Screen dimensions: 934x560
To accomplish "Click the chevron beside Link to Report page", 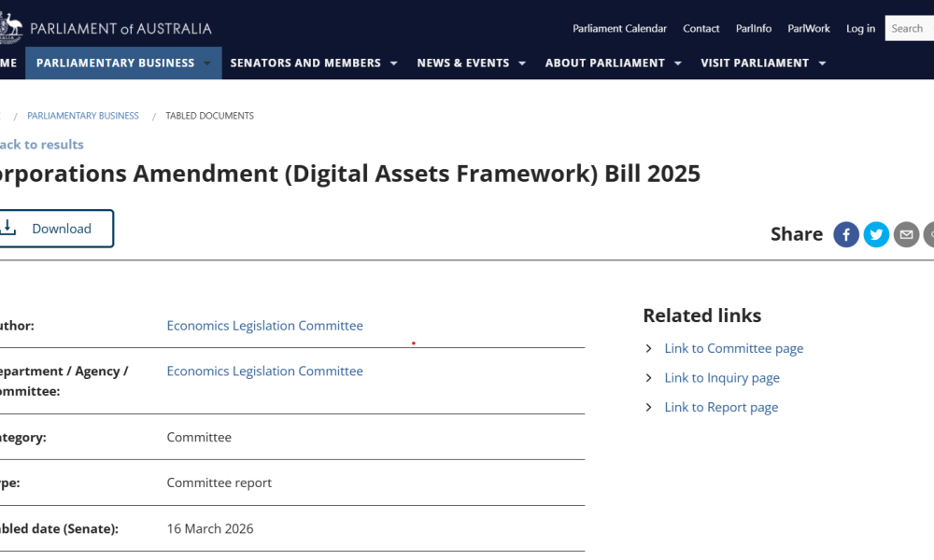I will point(648,407).
